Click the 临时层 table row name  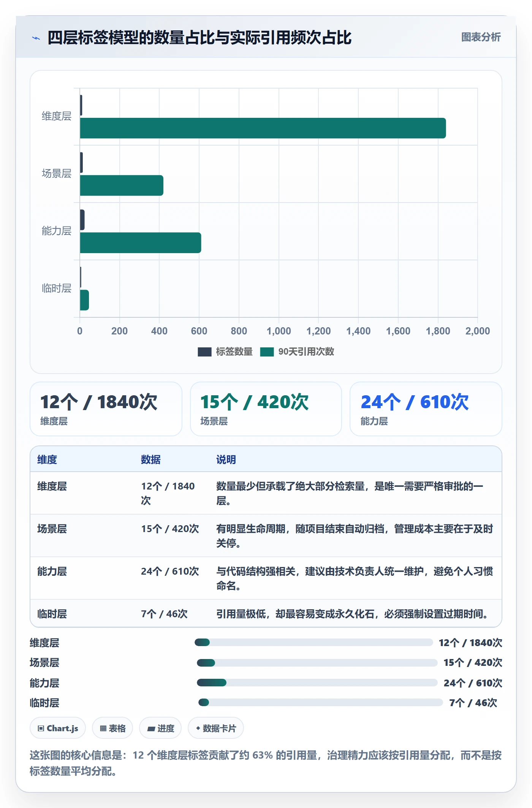click(52, 614)
